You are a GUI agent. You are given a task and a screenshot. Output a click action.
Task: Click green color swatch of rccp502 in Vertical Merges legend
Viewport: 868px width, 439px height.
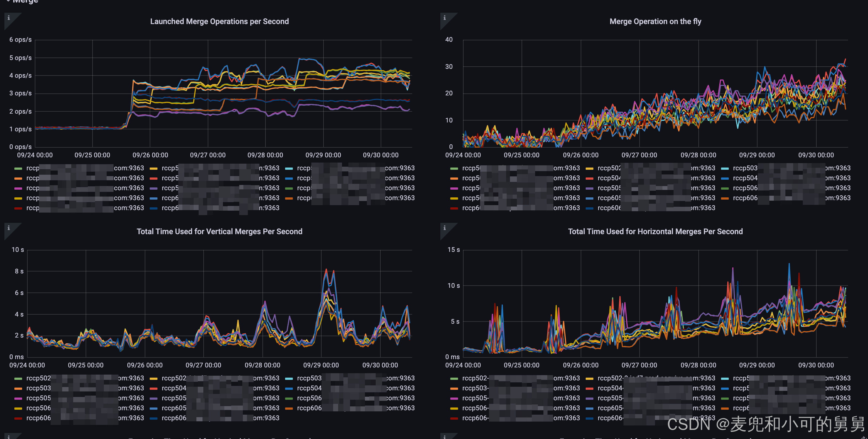(18, 379)
